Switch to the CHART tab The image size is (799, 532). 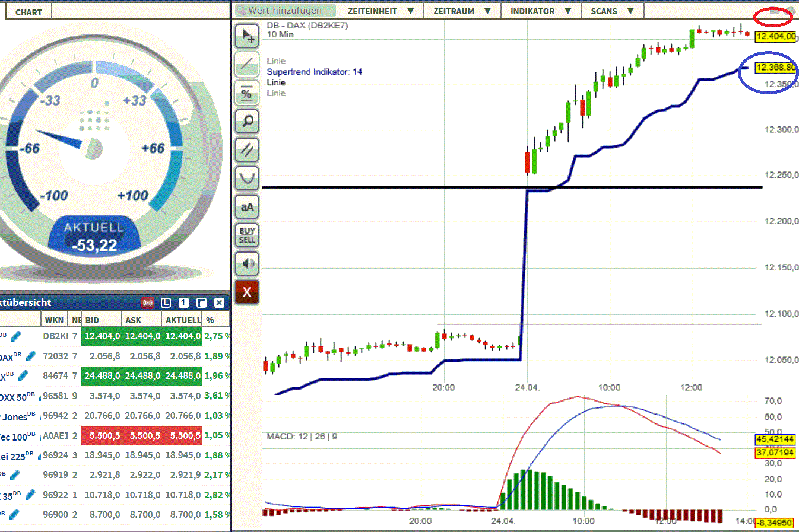(28, 10)
